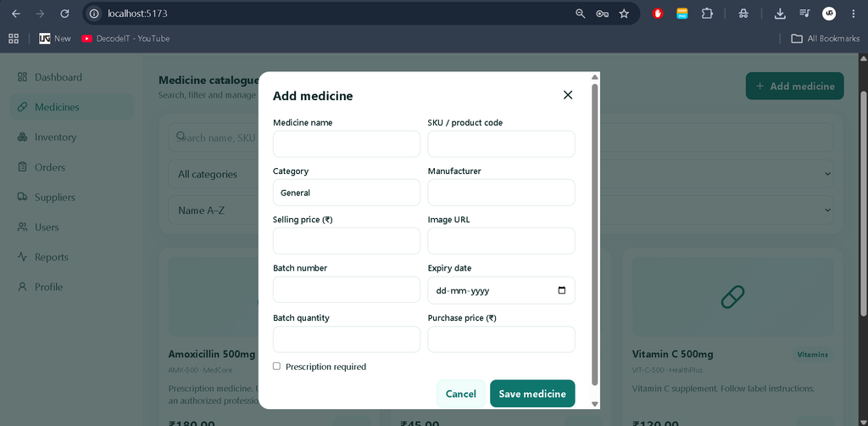The image size is (868, 426).
Task: Click the Vitamins tag on Vitamin C card
Action: (813, 355)
